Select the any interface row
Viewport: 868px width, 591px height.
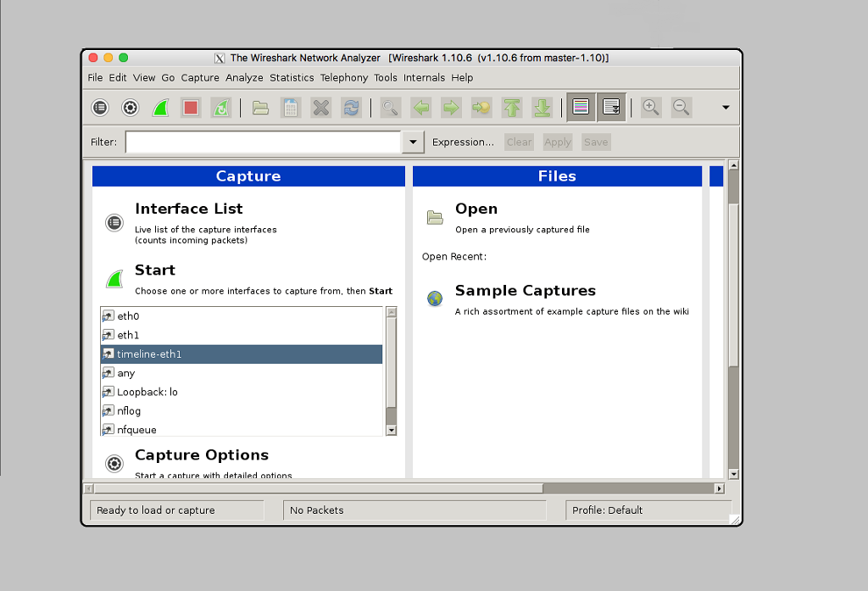click(242, 373)
